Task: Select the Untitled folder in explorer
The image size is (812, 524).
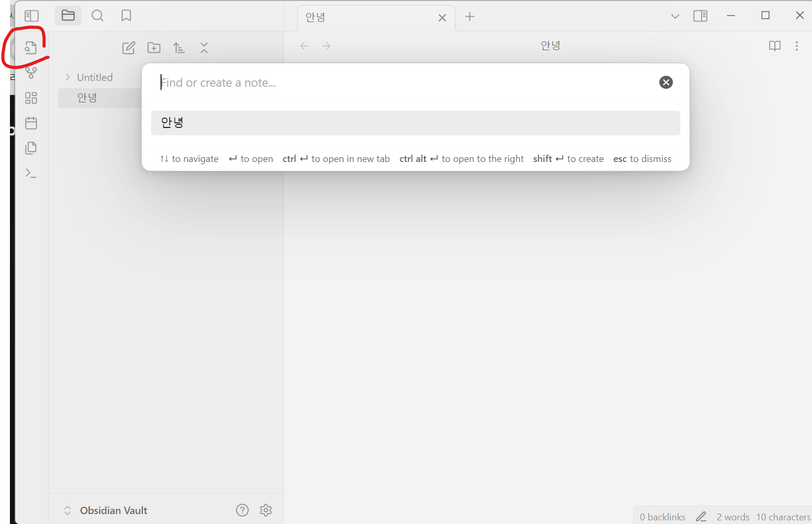Action: [95, 77]
